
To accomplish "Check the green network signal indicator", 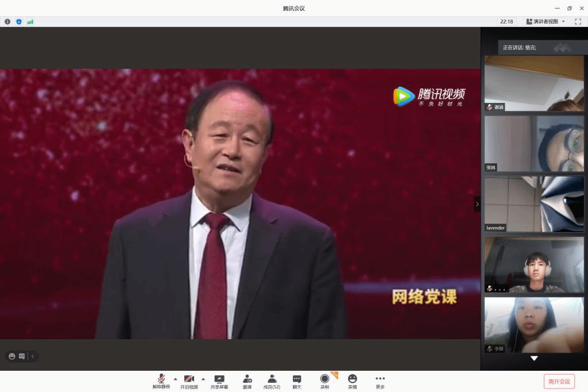I will click(30, 21).
